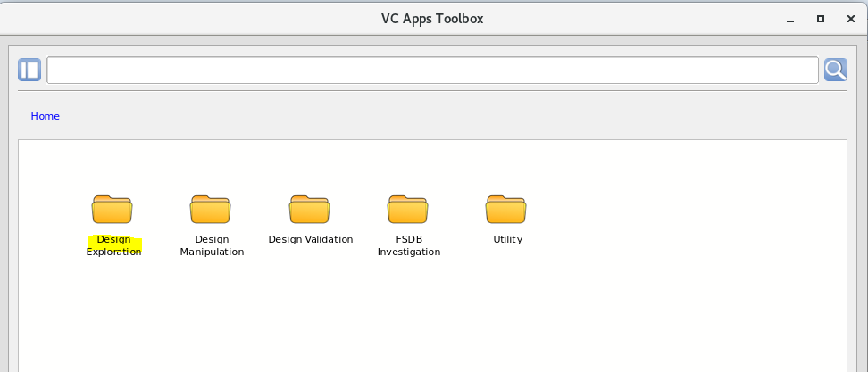This screenshot has width=868, height=372.
Task: Click the empty breadcrumb bar beside Home
Action: [447, 116]
